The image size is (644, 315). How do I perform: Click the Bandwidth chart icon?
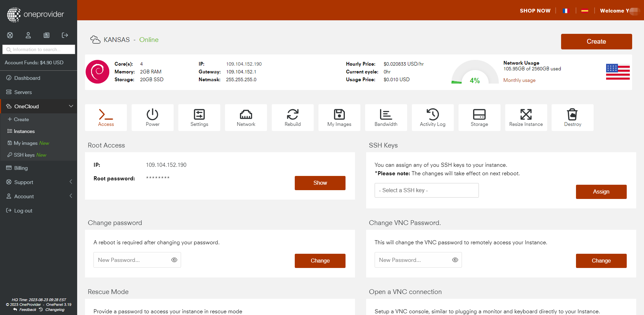pyautogui.click(x=386, y=114)
